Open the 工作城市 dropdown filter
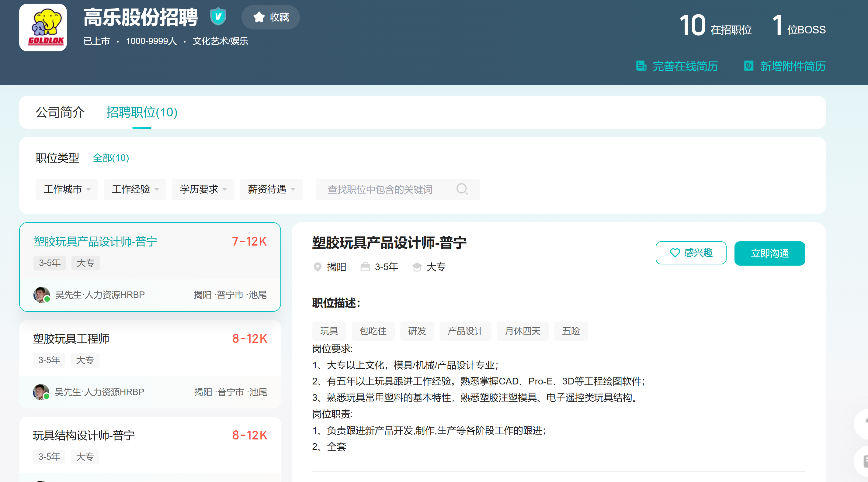This screenshot has width=868, height=482. click(x=67, y=190)
